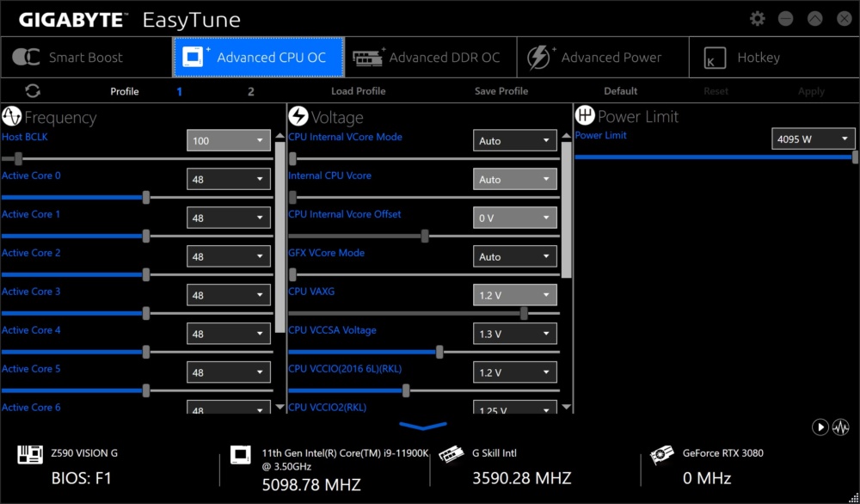
Task: Expand the bottom panel blue chevron
Action: coord(423,426)
